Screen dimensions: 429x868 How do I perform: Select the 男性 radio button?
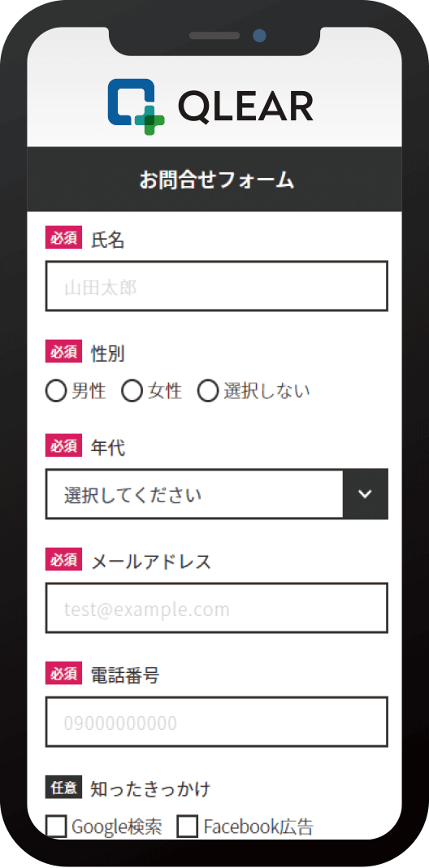pos(56,392)
